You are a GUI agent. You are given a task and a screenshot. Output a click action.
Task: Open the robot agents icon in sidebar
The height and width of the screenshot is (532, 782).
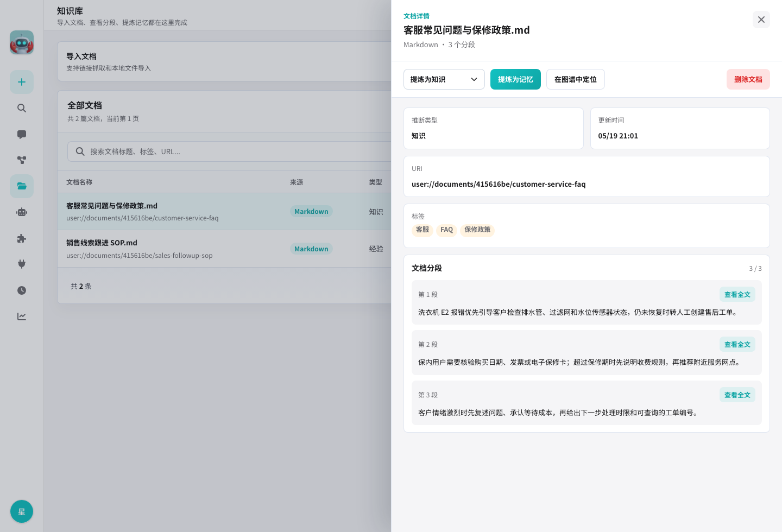(22, 212)
